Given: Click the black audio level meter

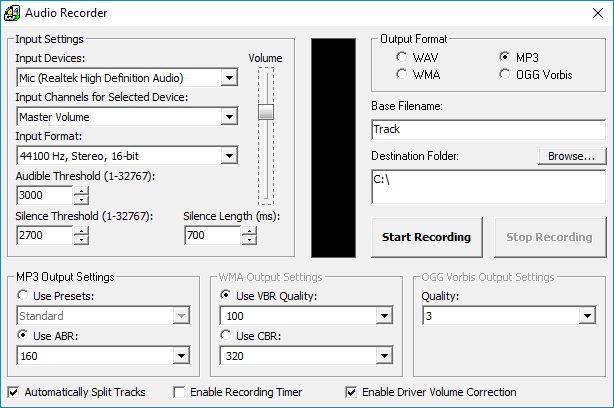Looking at the screenshot, I should (334, 148).
